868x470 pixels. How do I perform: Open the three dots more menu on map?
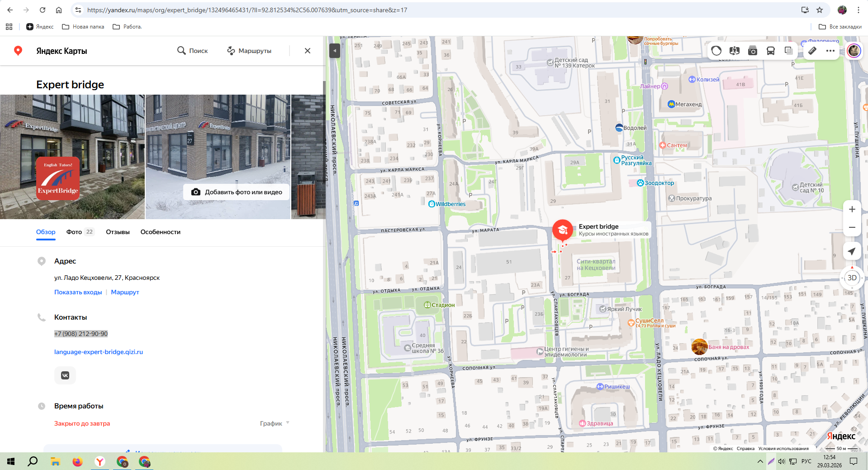tap(830, 51)
